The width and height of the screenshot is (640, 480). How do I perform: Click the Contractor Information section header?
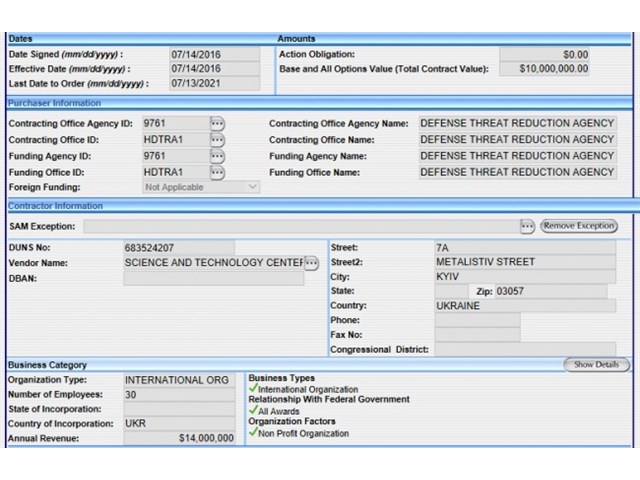[56, 206]
